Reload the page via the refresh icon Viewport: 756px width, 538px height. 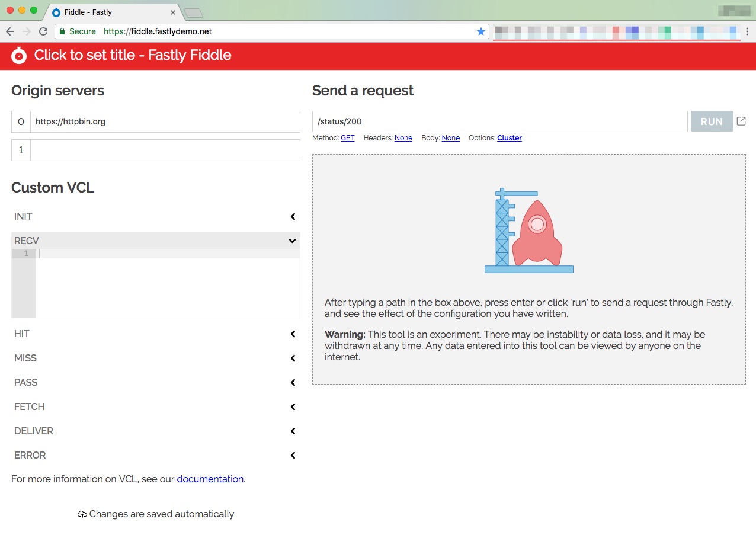tap(42, 31)
